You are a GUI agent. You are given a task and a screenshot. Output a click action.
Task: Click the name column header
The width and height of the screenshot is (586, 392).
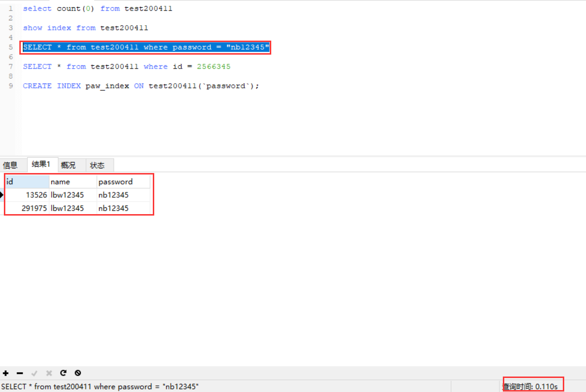tap(73, 182)
